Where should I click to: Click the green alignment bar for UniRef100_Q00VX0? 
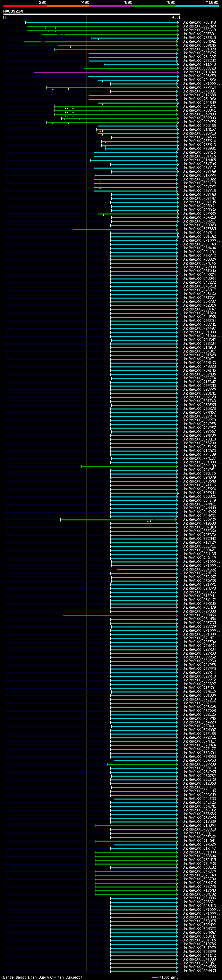coord(118,520)
